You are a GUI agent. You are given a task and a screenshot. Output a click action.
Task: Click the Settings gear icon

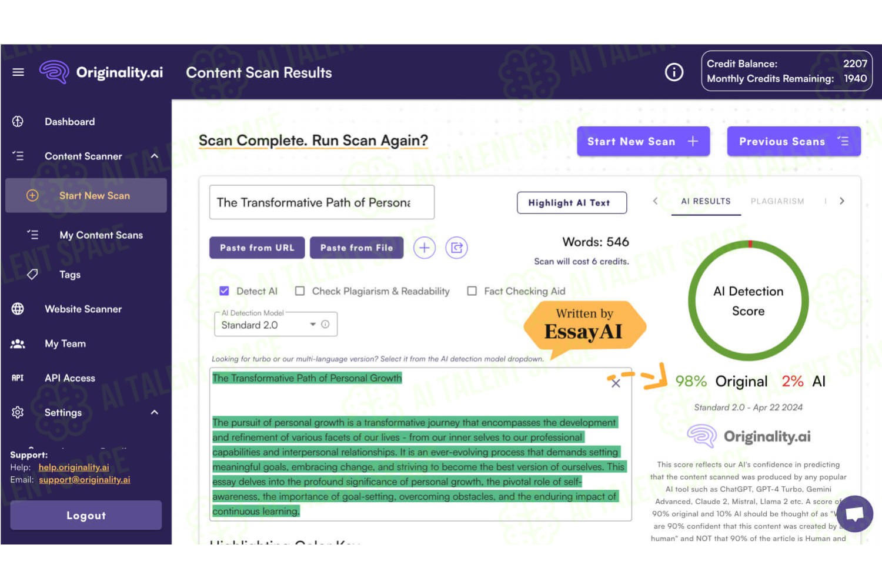18,412
